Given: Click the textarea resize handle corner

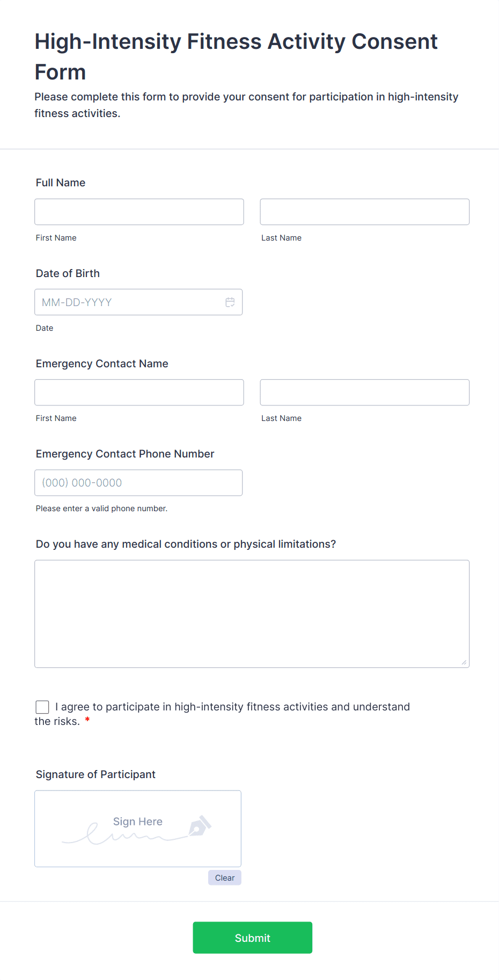Looking at the screenshot, I should pyautogui.click(x=463, y=663).
